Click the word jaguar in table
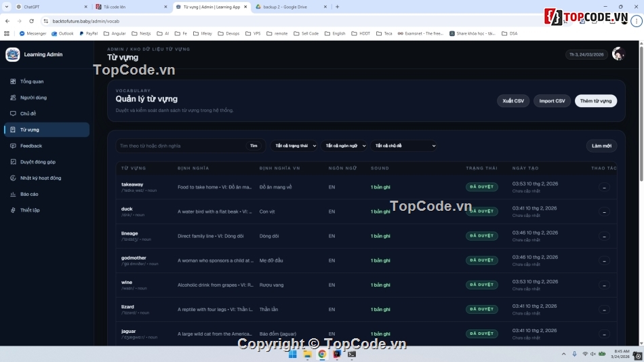 pos(128,331)
